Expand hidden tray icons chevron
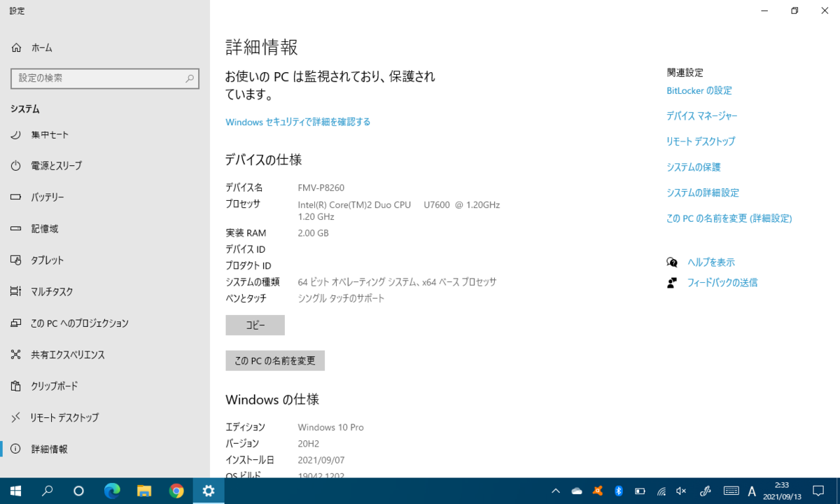Screen dimensions: 840x504 click(x=556, y=491)
